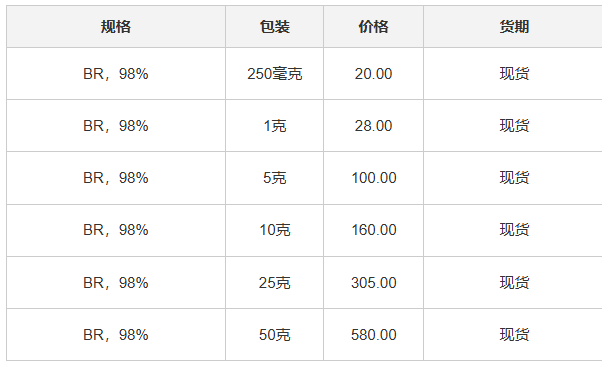Click BR，98% in the 1克 row
The height and width of the screenshot is (365, 602).
click(116, 126)
